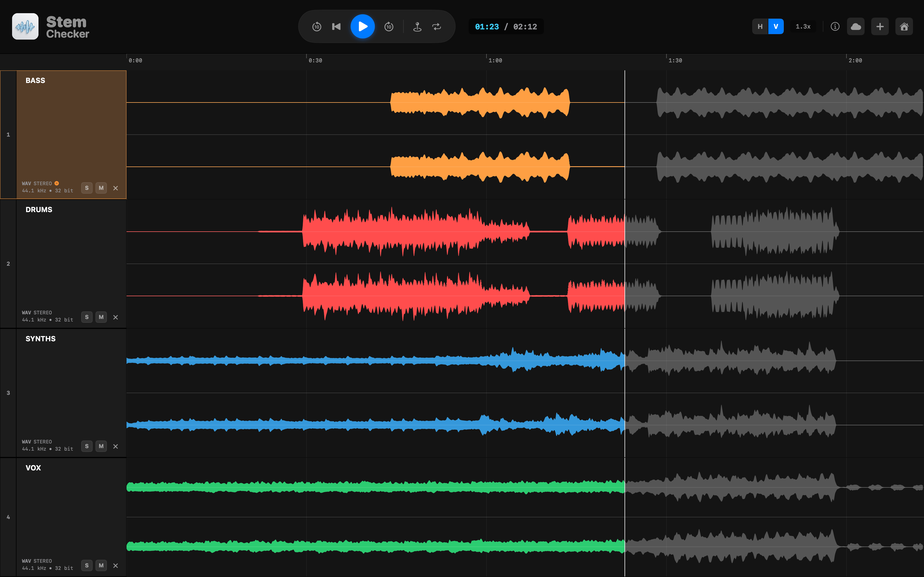
Task: Return playback to the beginning
Action: click(336, 26)
